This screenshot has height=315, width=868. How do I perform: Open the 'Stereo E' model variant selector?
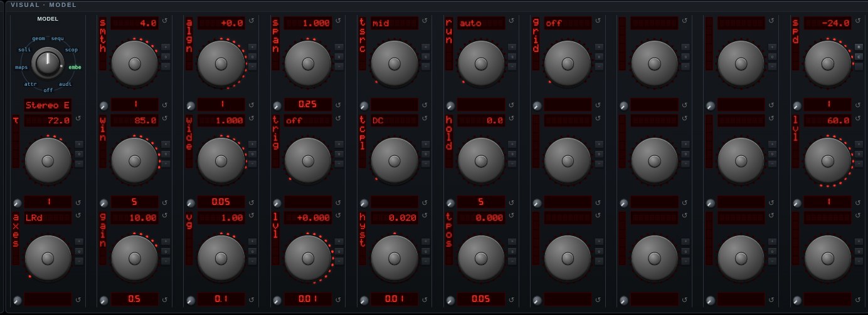coord(48,105)
